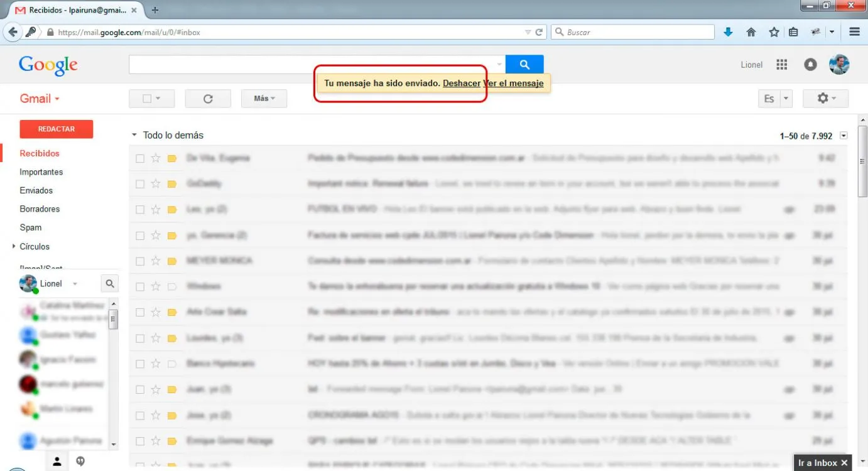
Task: Open the account profile picture menu
Action: (839, 64)
